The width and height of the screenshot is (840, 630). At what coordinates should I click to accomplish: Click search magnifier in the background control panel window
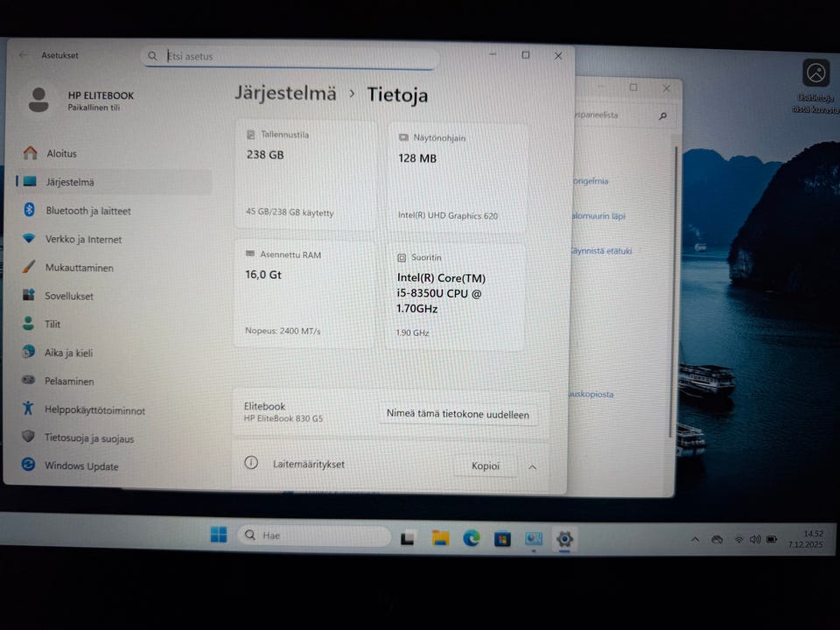[x=663, y=115]
